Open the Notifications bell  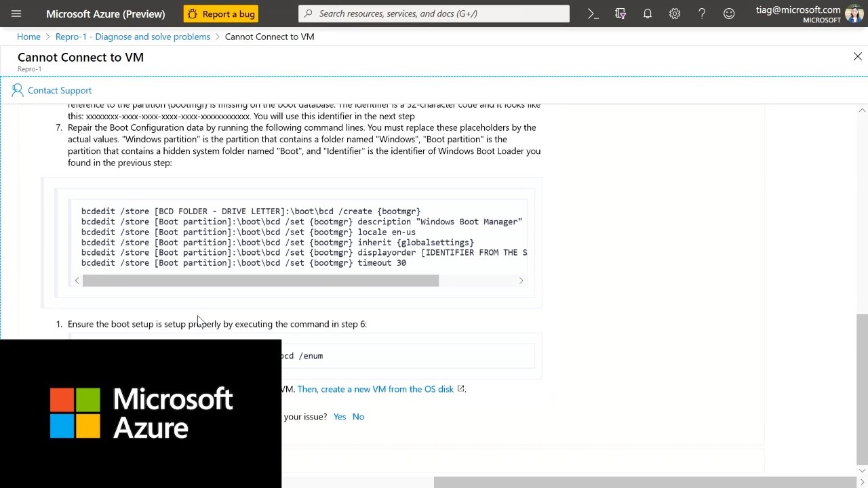pyautogui.click(x=648, y=14)
